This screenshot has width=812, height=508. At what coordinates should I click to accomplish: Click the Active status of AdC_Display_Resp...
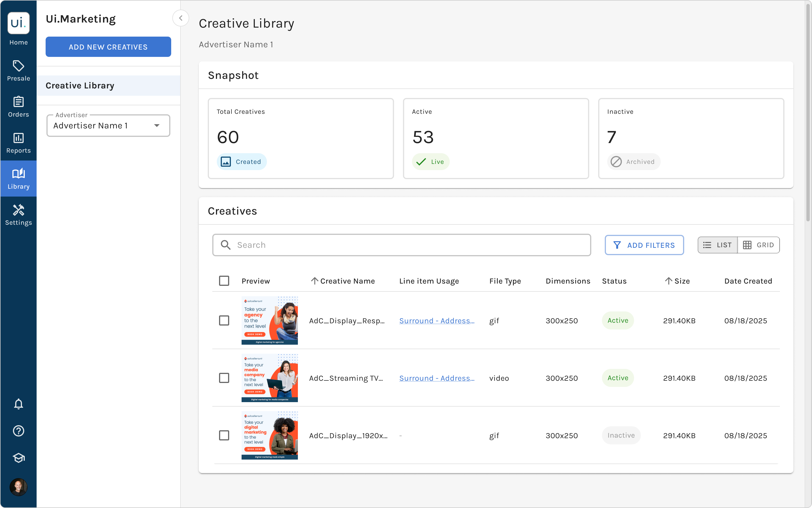(x=618, y=320)
